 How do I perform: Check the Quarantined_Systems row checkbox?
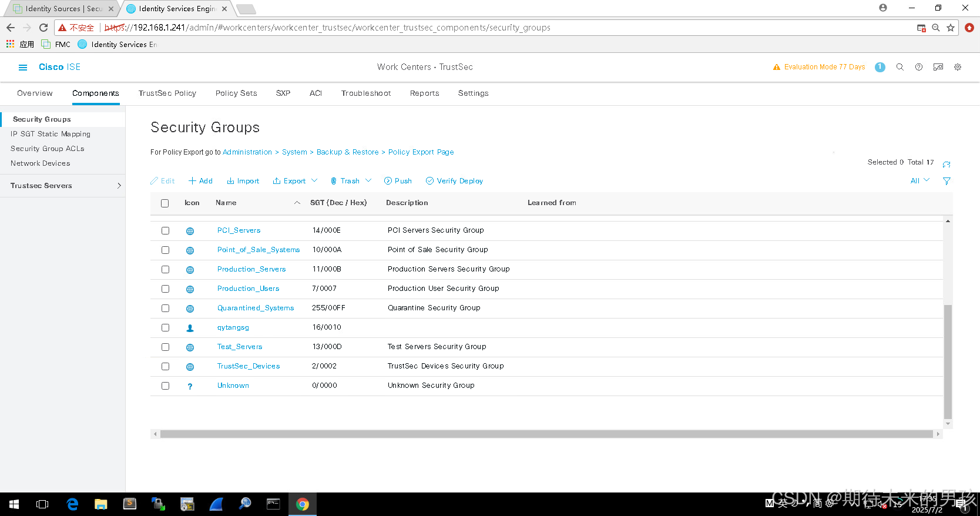pyautogui.click(x=165, y=309)
